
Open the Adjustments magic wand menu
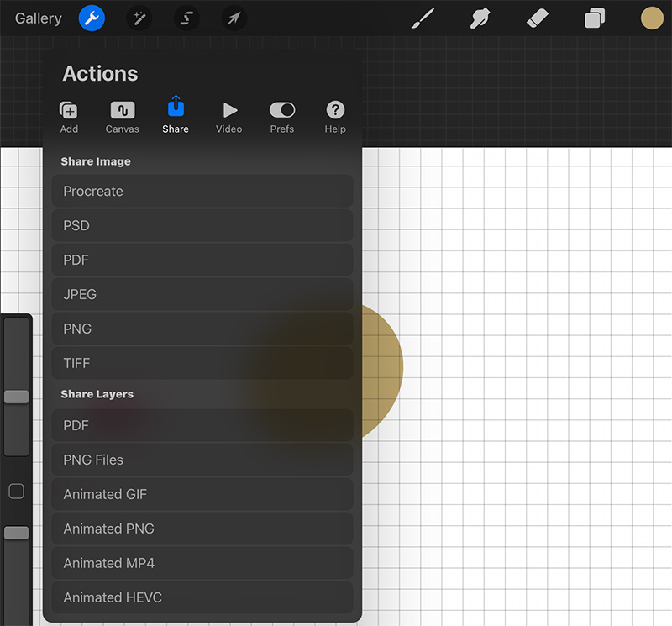(139, 18)
